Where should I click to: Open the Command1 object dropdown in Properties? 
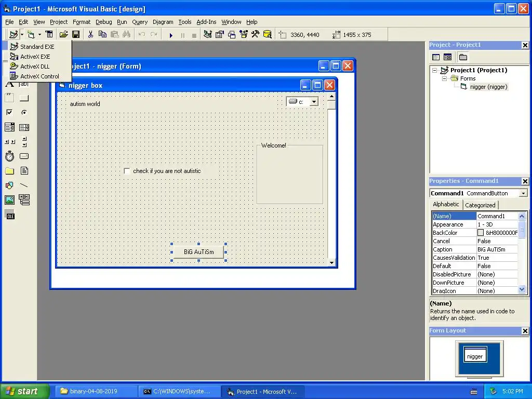[523, 193]
